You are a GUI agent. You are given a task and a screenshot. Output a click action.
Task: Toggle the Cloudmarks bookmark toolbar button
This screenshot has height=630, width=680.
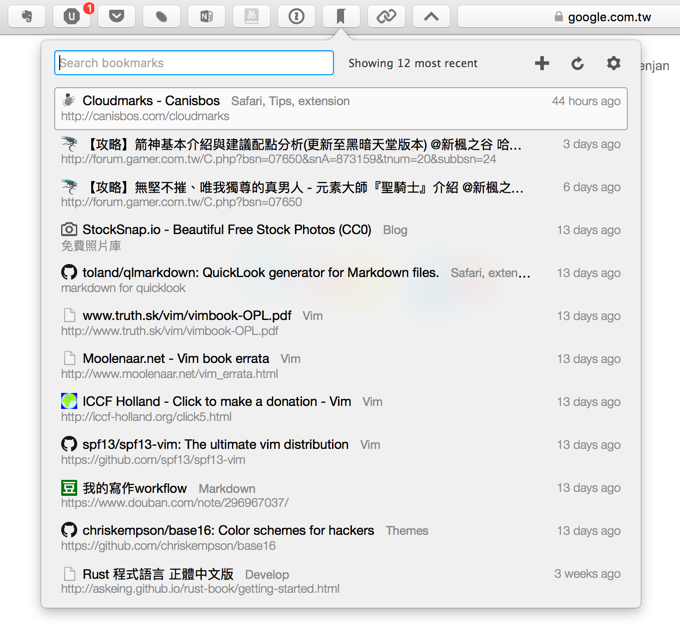pyautogui.click(x=341, y=16)
